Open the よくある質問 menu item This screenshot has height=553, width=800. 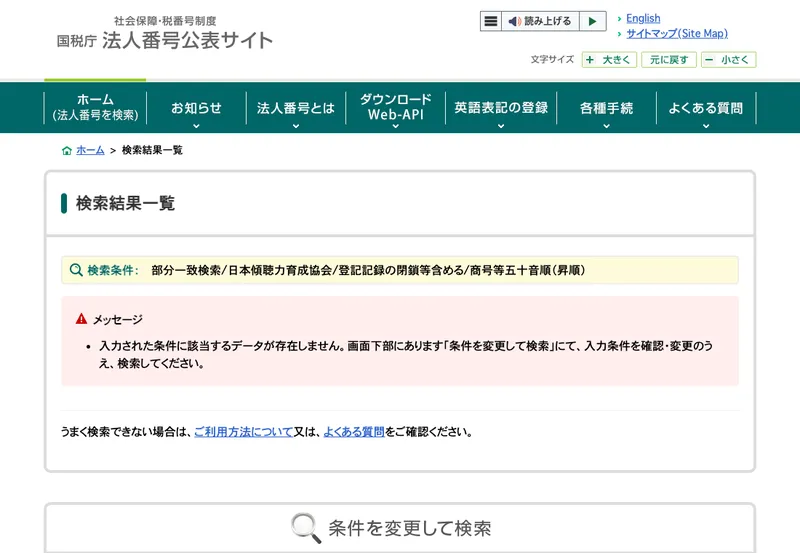pos(706,107)
